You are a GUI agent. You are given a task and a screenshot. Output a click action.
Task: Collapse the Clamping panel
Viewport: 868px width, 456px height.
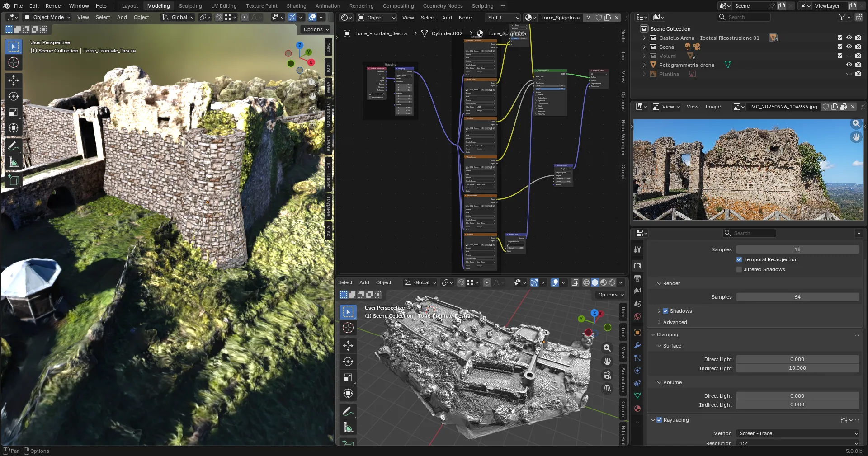[x=668, y=334]
